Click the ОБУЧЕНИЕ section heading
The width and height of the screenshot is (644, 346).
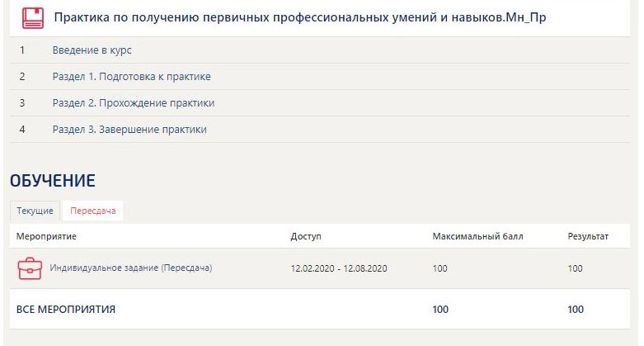(53, 180)
